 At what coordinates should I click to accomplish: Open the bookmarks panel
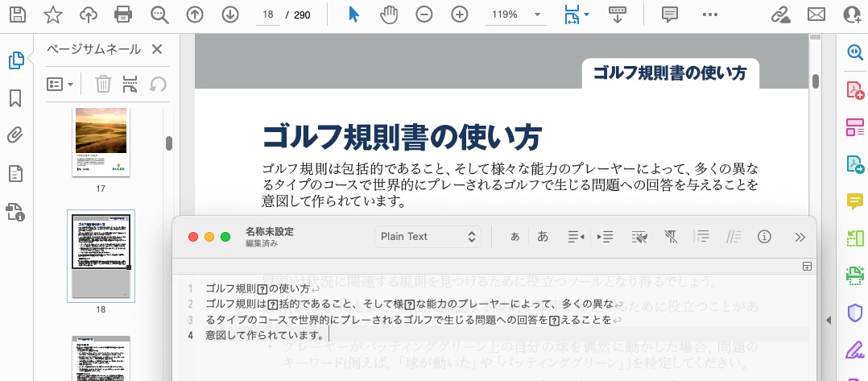[x=15, y=98]
